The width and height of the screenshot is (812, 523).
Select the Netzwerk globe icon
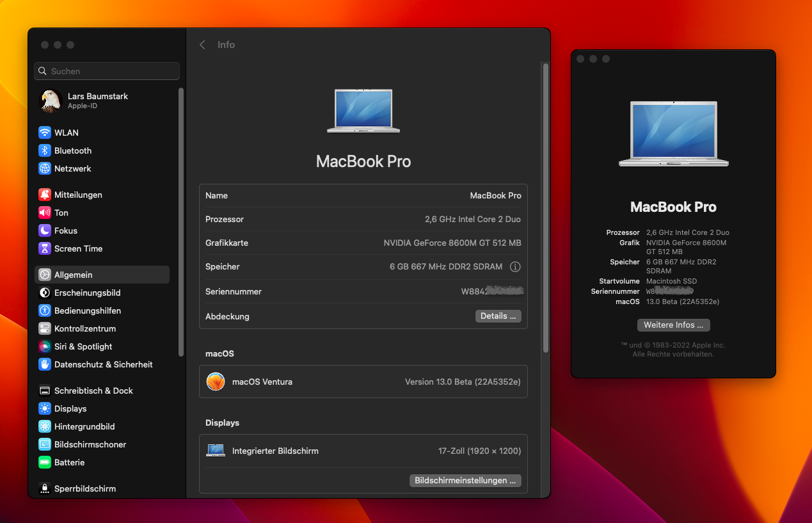tap(45, 168)
